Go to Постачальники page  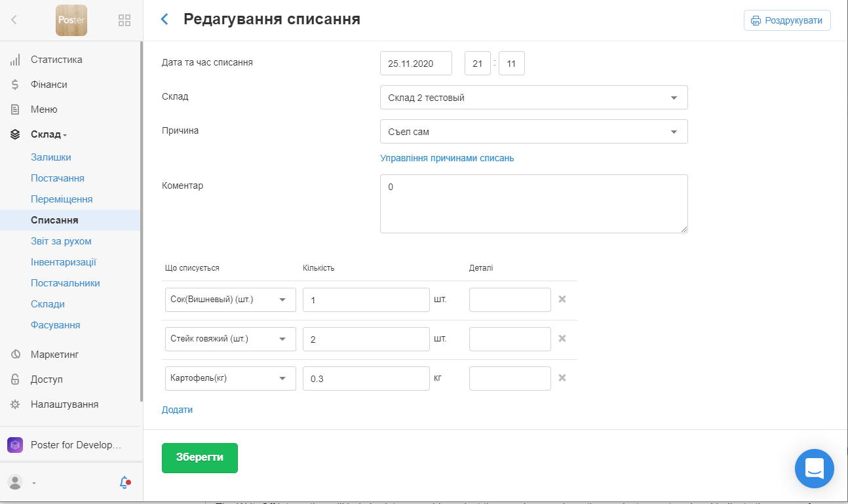pos(66,283)
